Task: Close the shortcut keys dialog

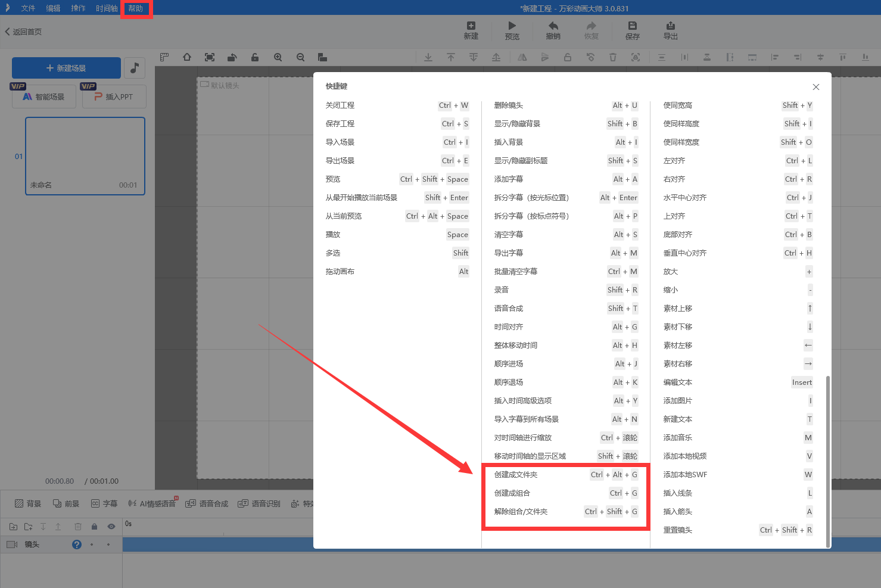Action: [x=815, y=87]
